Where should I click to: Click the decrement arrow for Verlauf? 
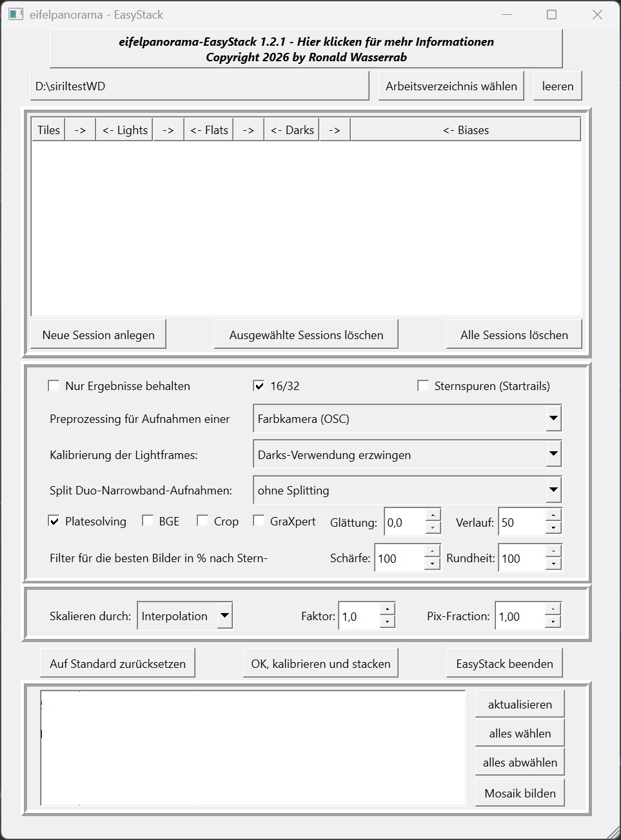(x=553, y=528)
